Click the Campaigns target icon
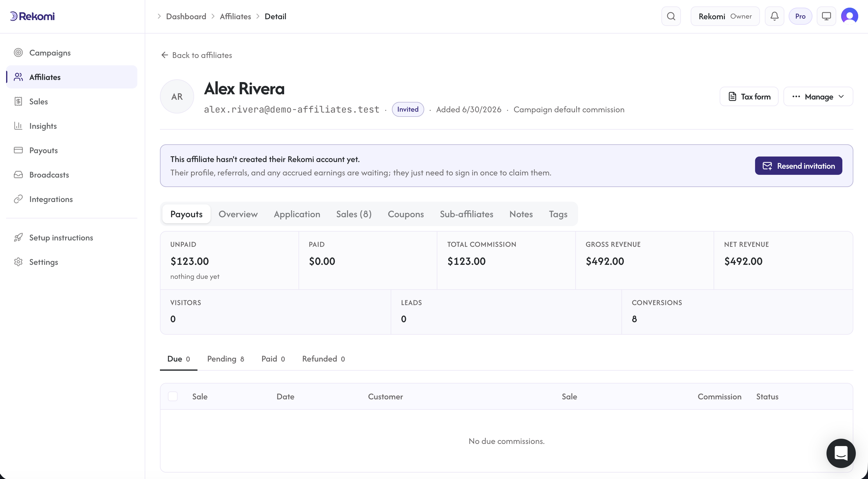The image size is (868, 479). point(18,52)
